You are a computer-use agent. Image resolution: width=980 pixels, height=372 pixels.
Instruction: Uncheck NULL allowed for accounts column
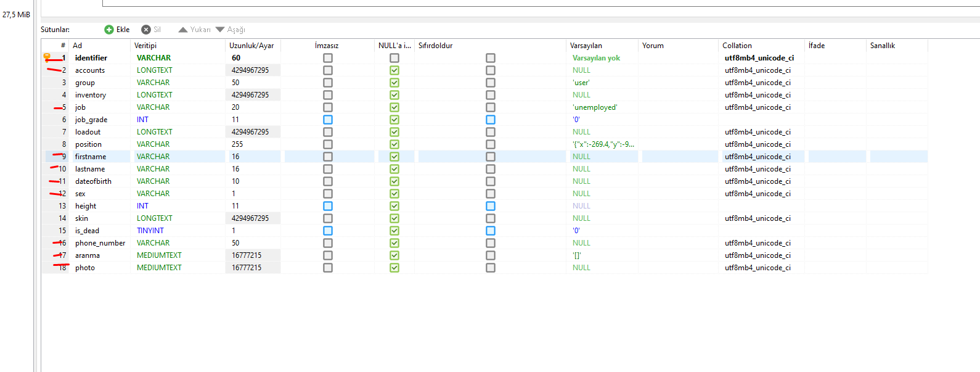(394, 70)
